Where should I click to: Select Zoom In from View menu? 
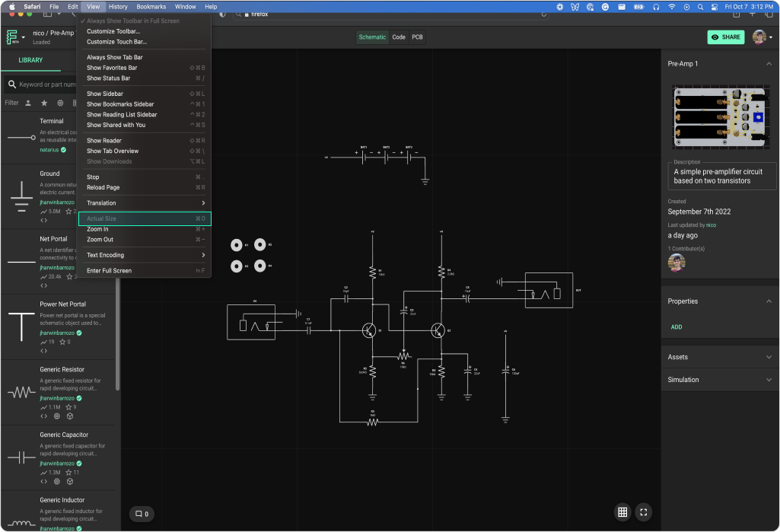click(97, 229)
